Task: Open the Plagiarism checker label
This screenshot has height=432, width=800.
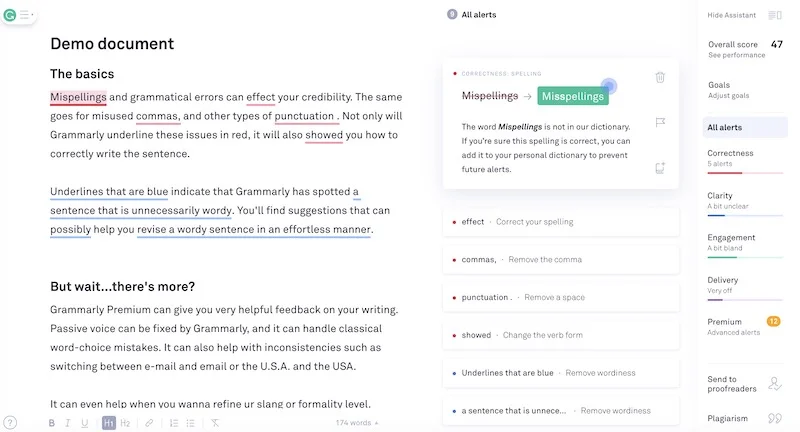Action: point(727,418)
